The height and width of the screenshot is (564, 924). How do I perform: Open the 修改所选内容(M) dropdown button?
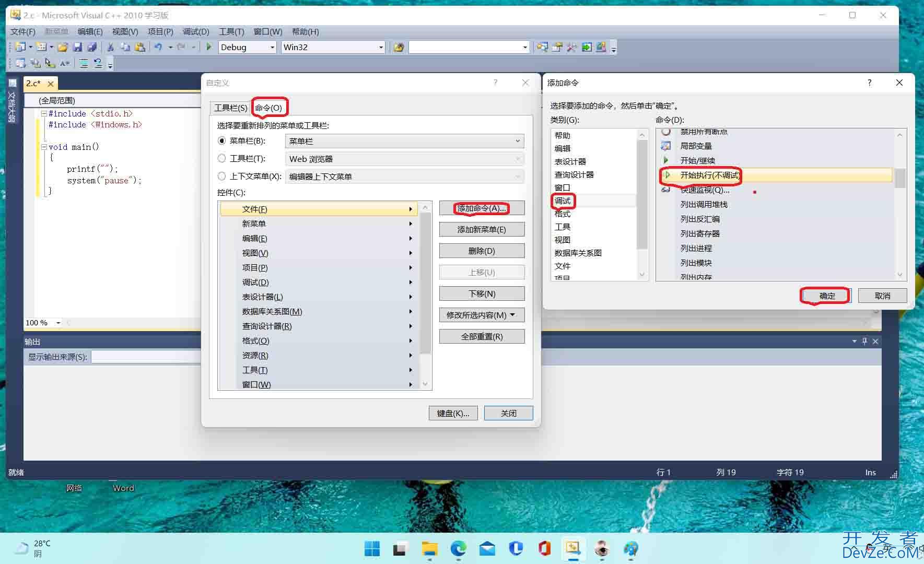482,315
